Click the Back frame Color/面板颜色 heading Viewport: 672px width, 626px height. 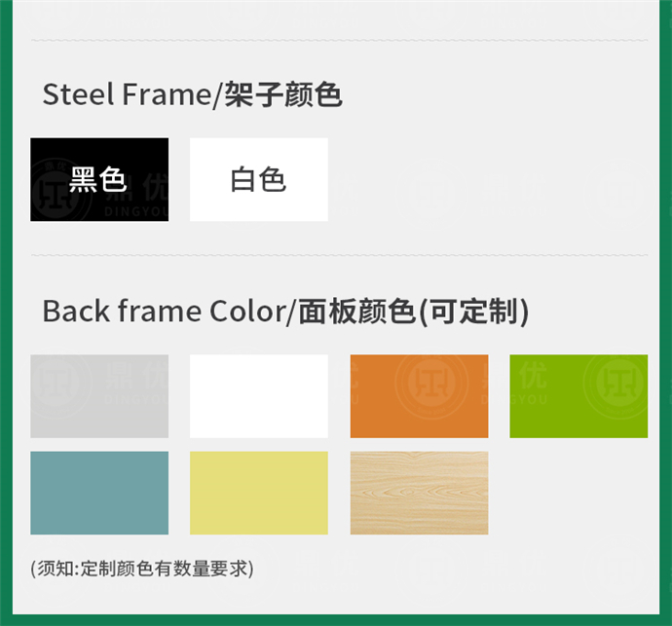click(285, 312)
